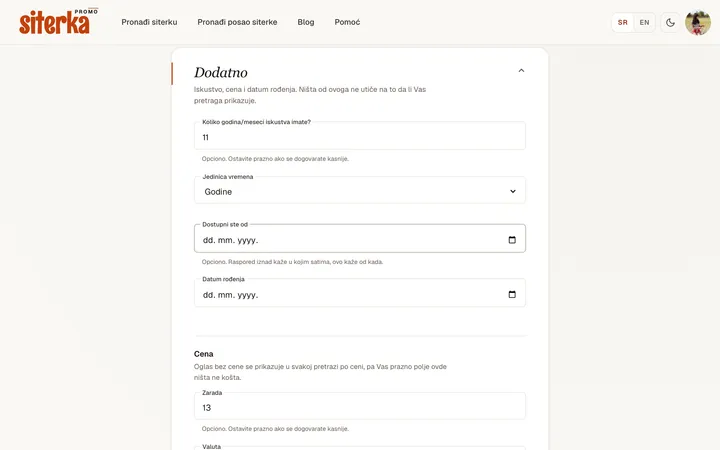
Task: Switch language to EN
Action: click(x=644, y=22)
